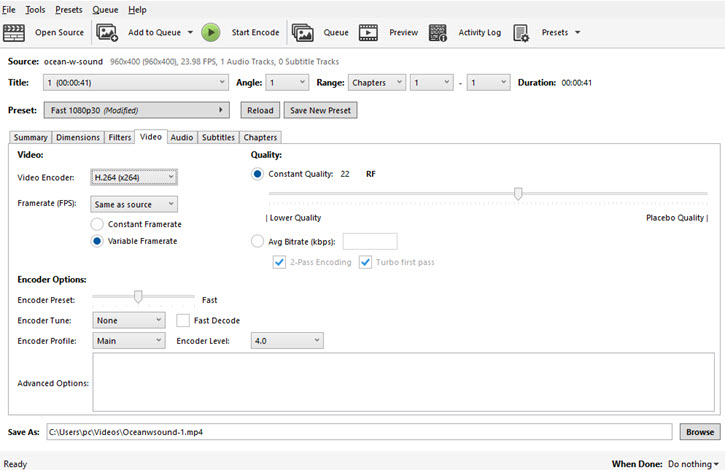Click the Add to Queue picture icon
725x470 pixels.
(x=107, y=33)
